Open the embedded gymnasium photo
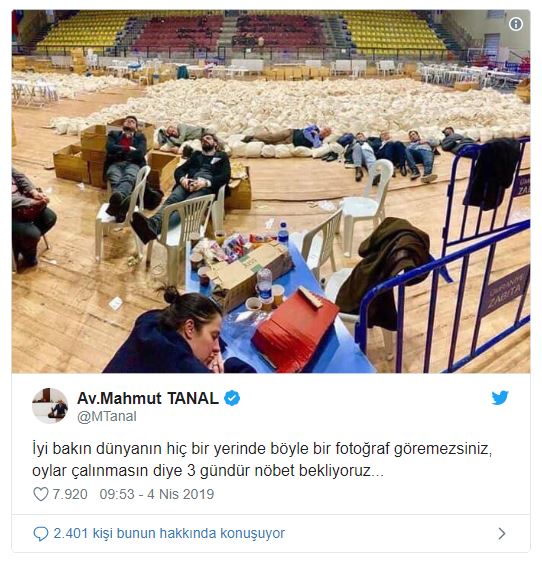The width and height of the screenshot is (542, 564). pyautogui.click(x=271, y=191)
